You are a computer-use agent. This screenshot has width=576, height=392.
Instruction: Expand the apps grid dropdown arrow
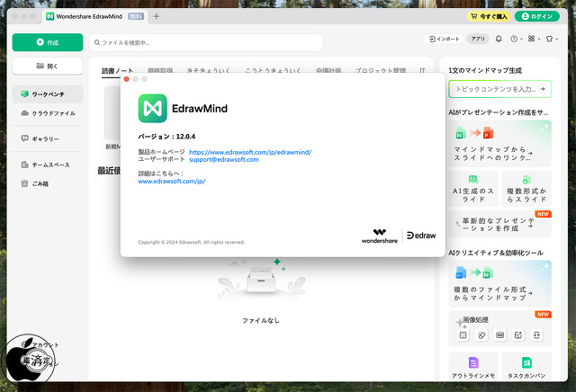point(539,39)
